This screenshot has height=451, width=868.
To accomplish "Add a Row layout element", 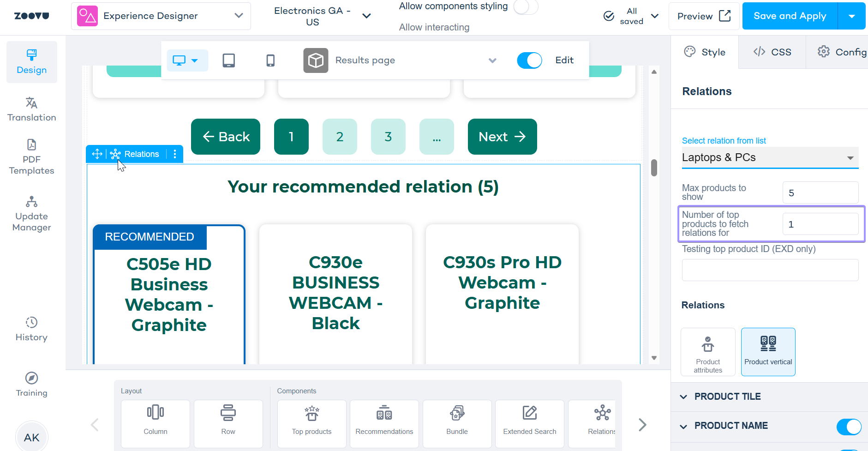I will point(228,424).
